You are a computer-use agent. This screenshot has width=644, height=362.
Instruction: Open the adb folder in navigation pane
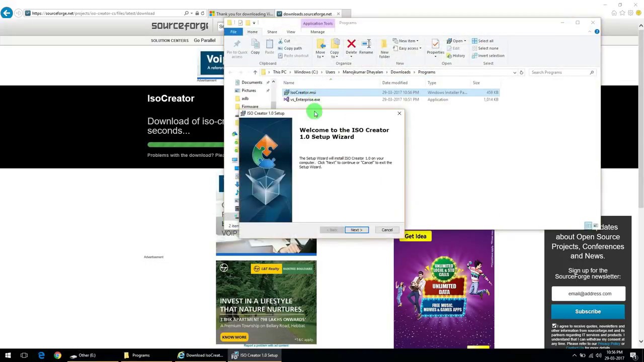pos(245,99)
